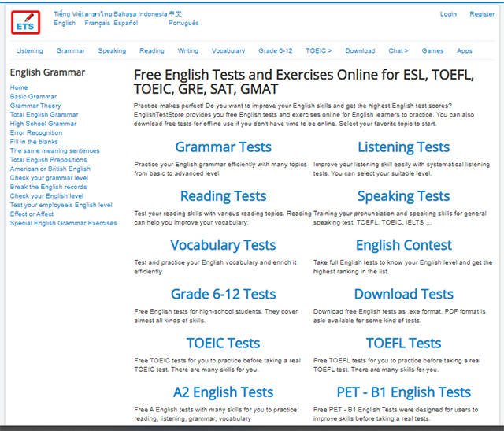Open the Reading Tests heading link
504x431 pixels.
223,196
